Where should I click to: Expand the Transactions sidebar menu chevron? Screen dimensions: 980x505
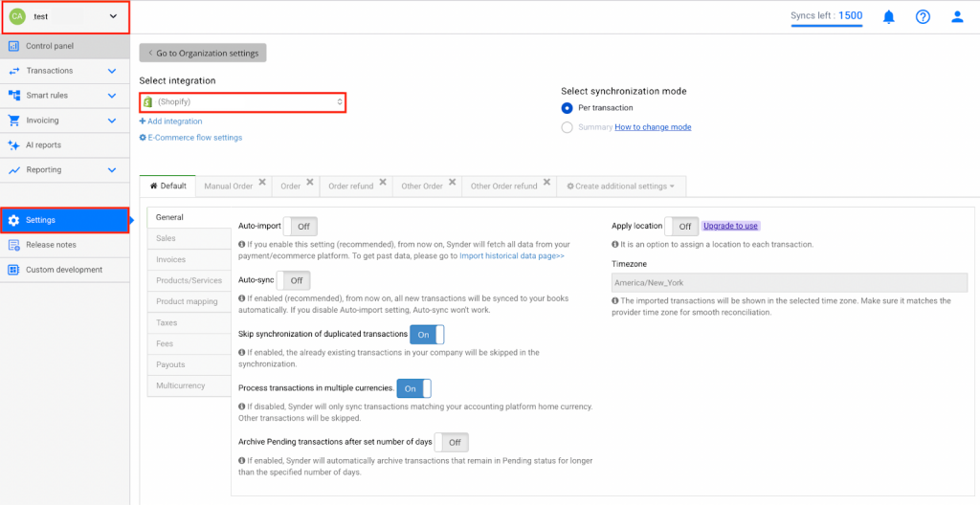112,71
